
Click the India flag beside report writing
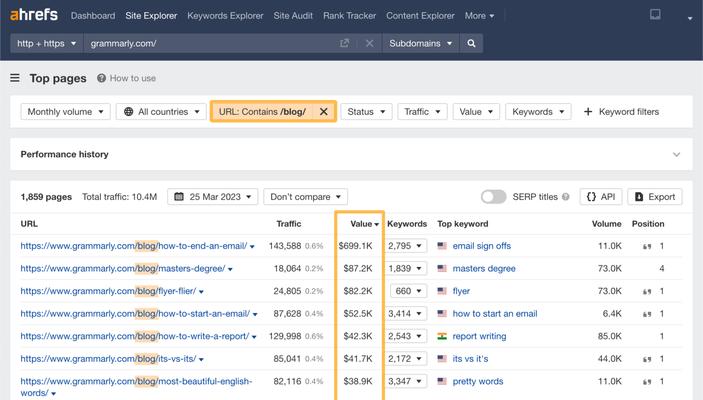tap(442, 336)
